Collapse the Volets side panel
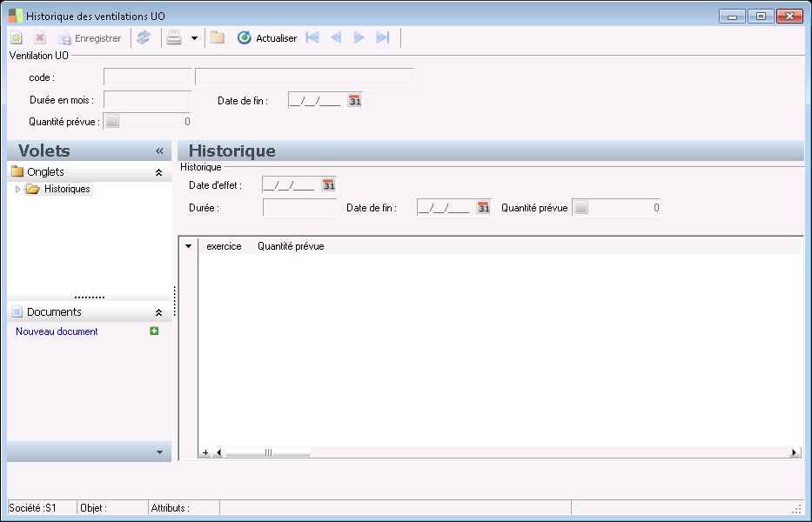 point(159,151)
